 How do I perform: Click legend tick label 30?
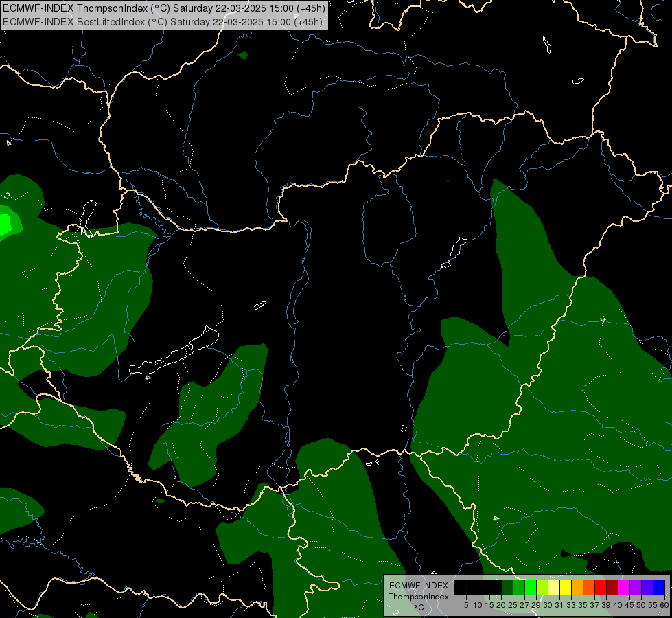click(548, 605)
